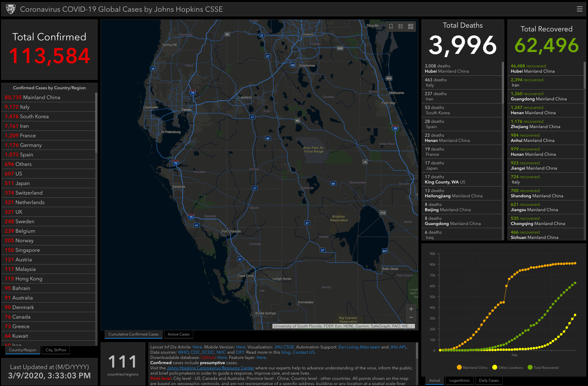Click the Johns Hopkins shield logo
Viewport: 588px width, 386px height.
point(11,9)
